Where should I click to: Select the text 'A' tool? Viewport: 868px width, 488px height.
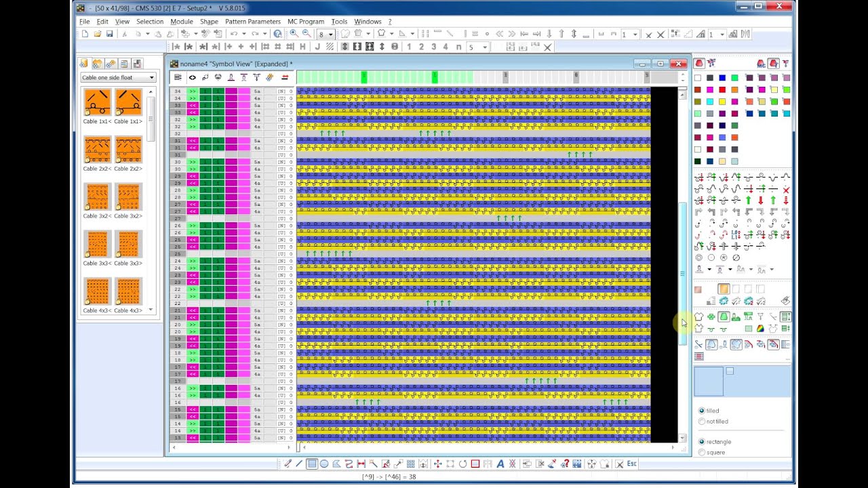pos(500,464)
